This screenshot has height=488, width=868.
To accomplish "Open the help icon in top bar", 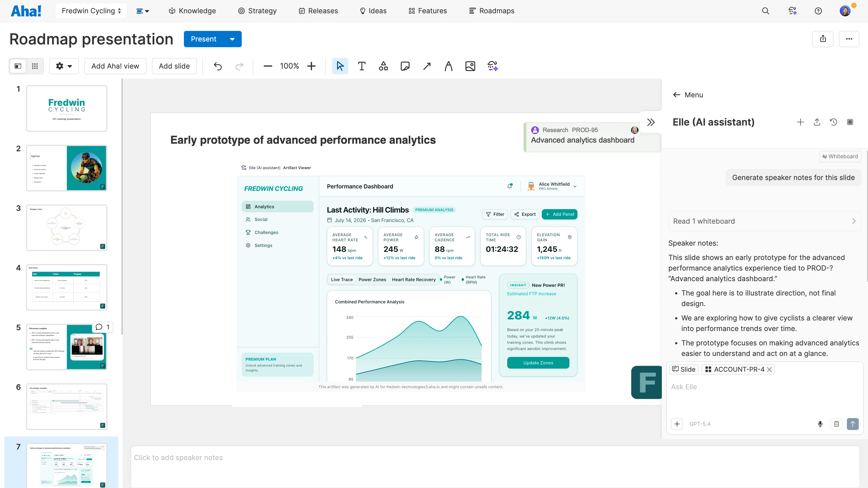I will [x=818, y=11].
